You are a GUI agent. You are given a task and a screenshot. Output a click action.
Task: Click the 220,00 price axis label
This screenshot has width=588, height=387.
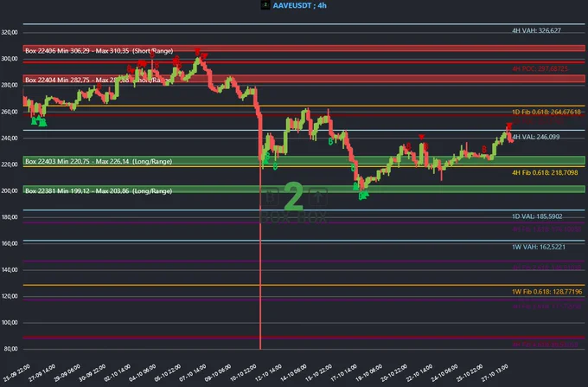pyautogui.click(x=10, y=164)
